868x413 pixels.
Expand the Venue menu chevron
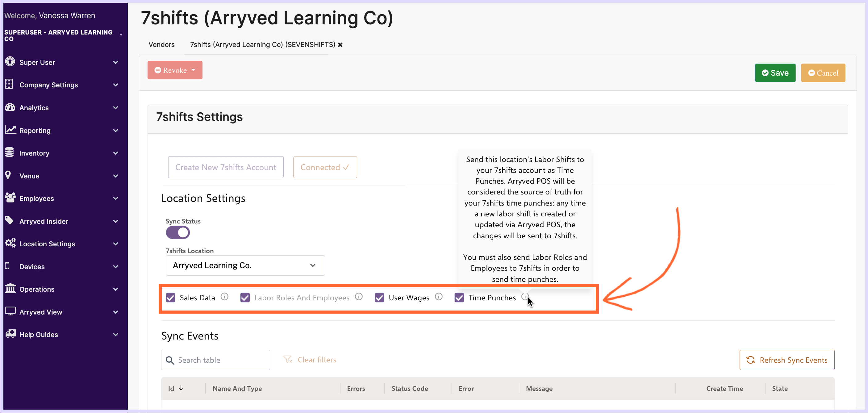[115, 176]
